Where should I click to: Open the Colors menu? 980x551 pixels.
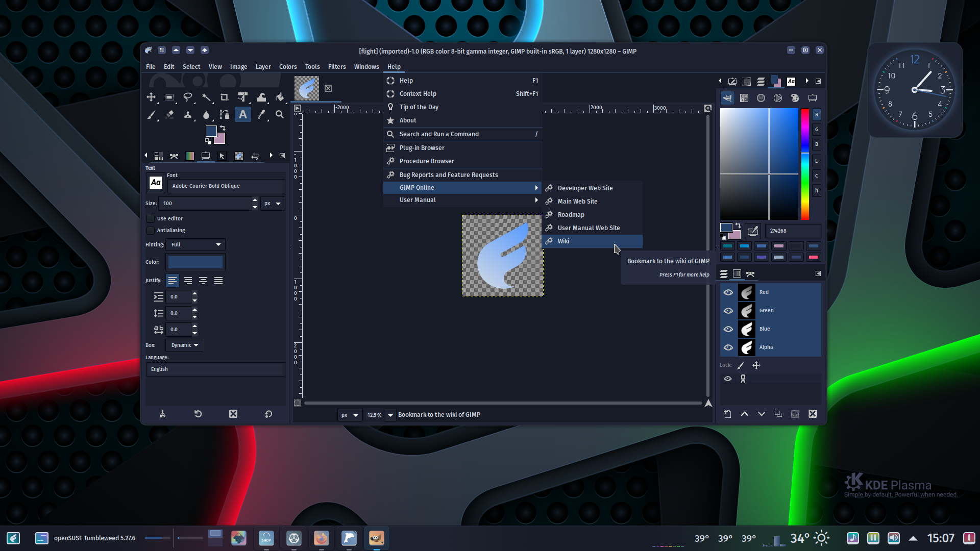288,67
